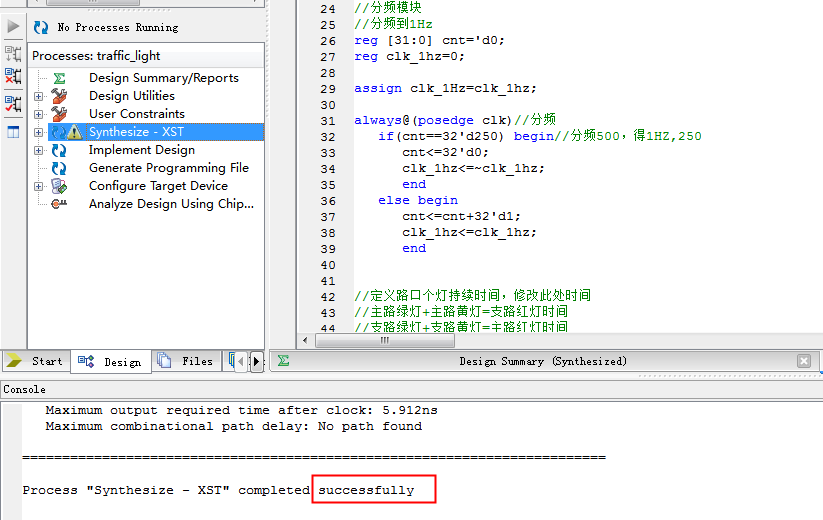This screenshot has width=823, height=520.
Task: Click the No Processes Running refresh icon
Action: [x=41, y=27]
